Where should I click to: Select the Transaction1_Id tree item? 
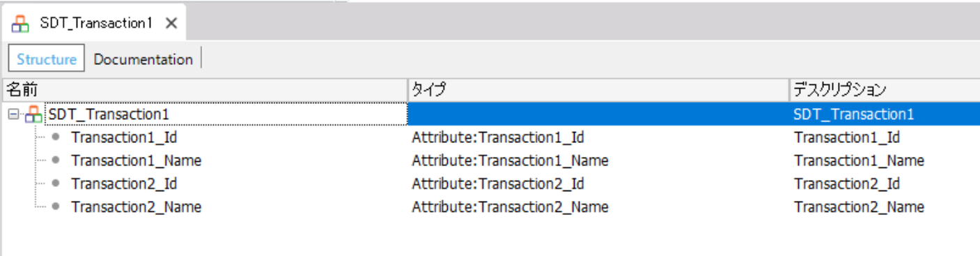(124, 137)
